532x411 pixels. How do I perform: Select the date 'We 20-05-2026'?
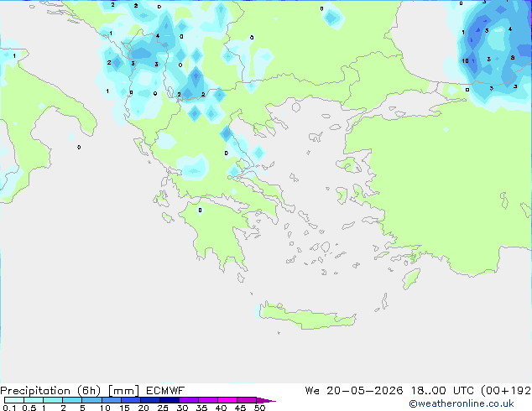pyautogui.click(x=354, y=391)
